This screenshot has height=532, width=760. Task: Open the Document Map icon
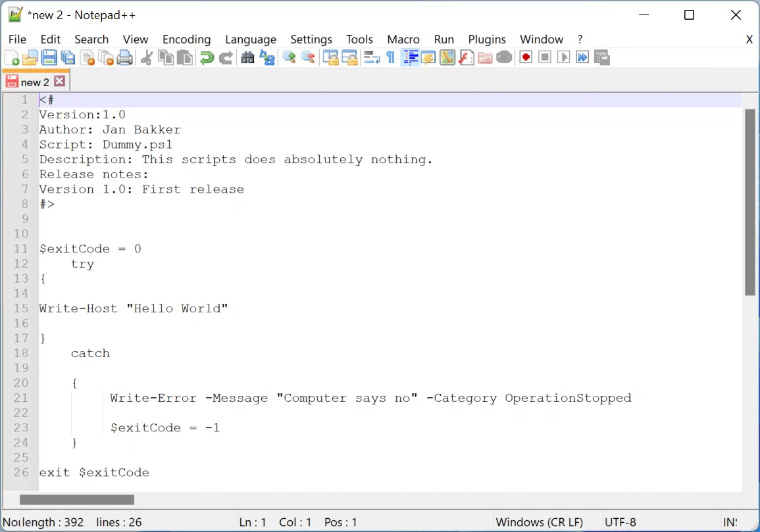click(x=448, y=58)
